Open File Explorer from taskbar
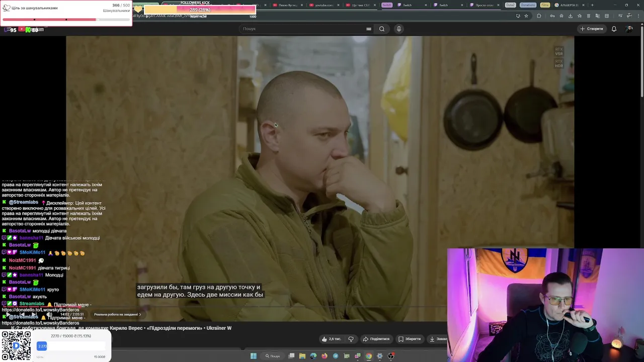644x362 pixels. [x=302, y=356]
